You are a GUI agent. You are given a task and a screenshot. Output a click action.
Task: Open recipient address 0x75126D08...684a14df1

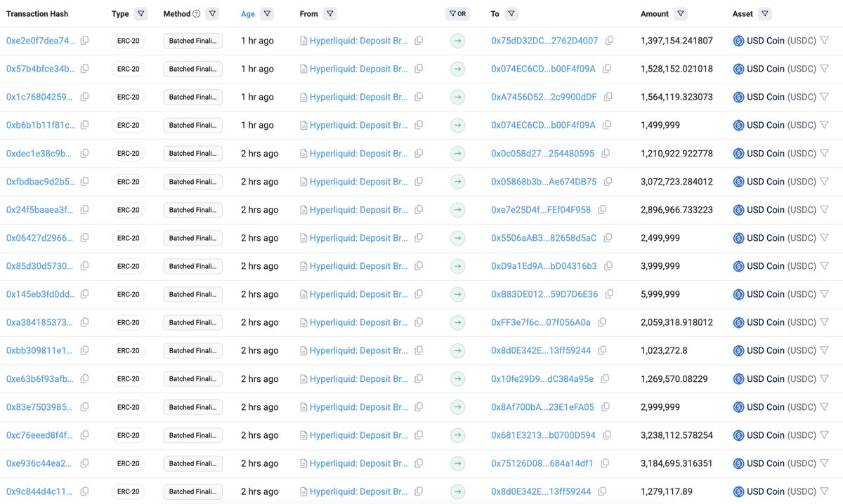(x=542, y=463)
